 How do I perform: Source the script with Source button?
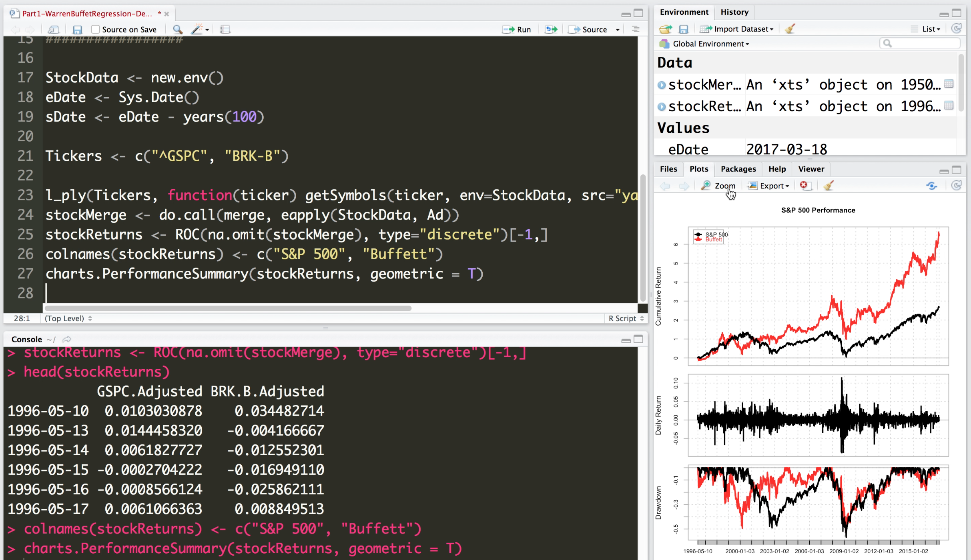coord(588,29)
